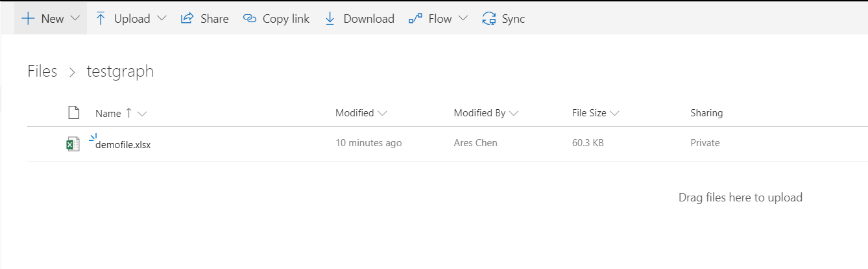The width and height of the screenshot is (868, 269).
Task: Click the plus icon beside New
Action: [28, 19]
